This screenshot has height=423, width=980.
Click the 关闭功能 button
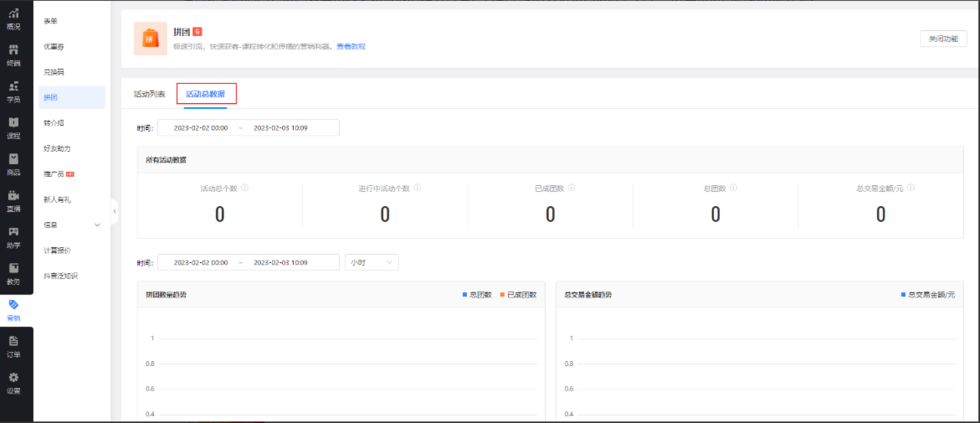(x=943, y=39)
